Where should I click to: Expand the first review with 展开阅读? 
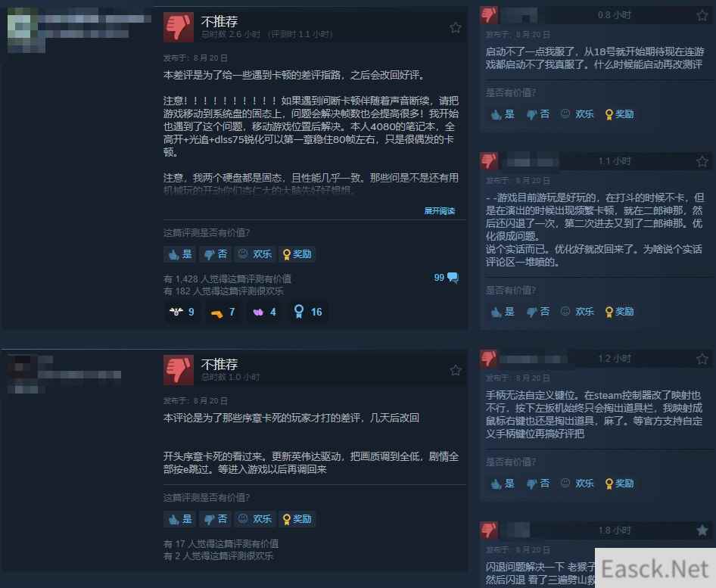pyautogui.click(x=439, y=211)
